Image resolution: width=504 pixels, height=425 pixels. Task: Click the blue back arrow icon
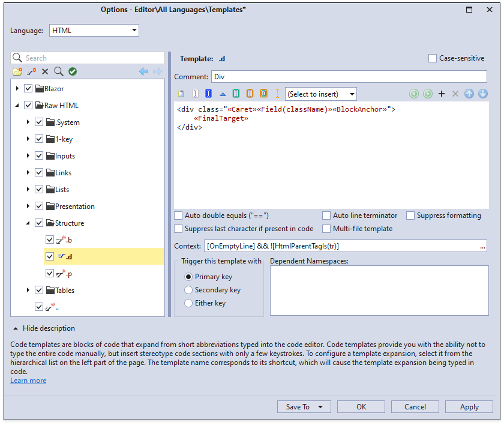click(143, 71)
